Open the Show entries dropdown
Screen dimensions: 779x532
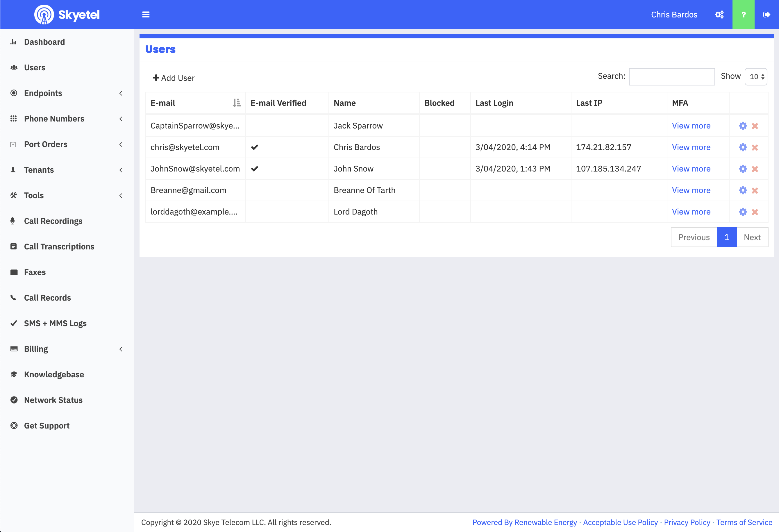click(x=756, y=76)
